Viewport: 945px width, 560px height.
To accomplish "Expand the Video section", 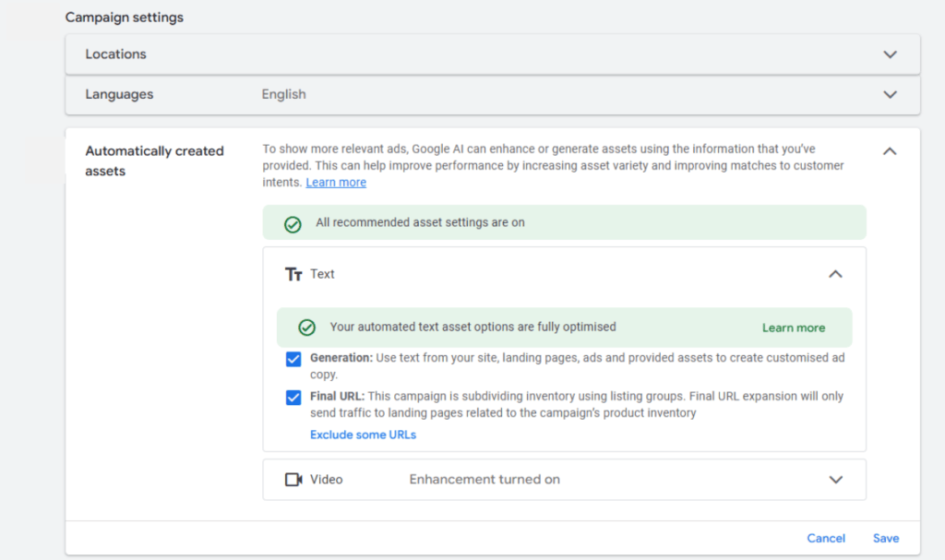I will click(835, 479).
